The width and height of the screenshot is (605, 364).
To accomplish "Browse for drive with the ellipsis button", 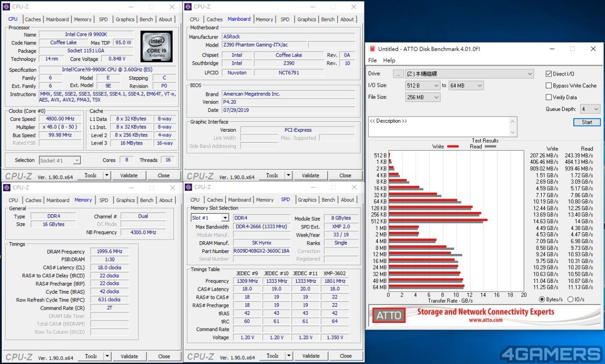I will (398, 74).
